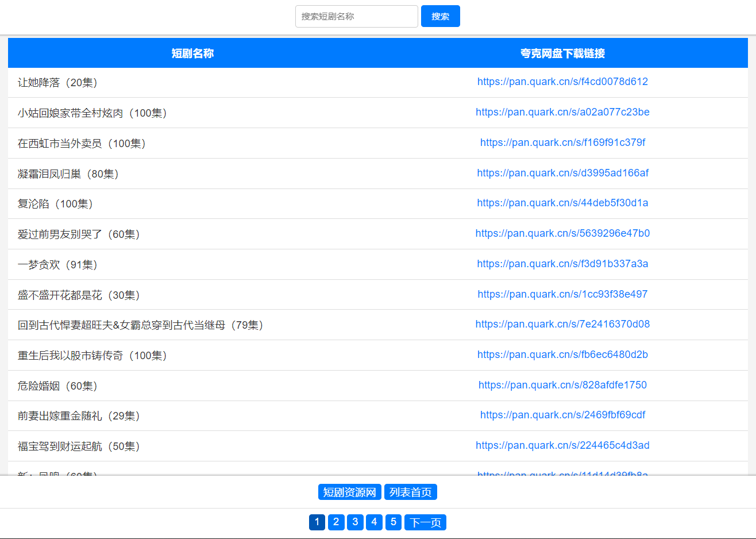
Task: Go to pagination page 3
Action: (x=355, y=522)
